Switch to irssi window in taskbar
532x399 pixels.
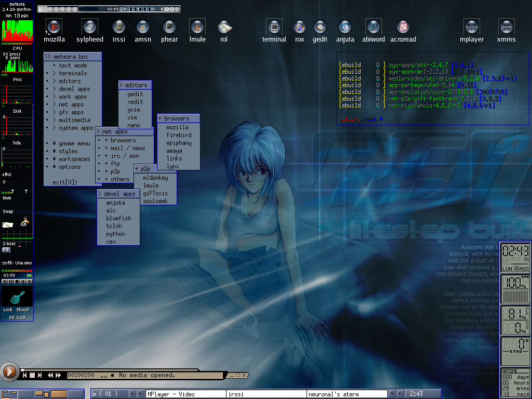(x=267, y=394)
